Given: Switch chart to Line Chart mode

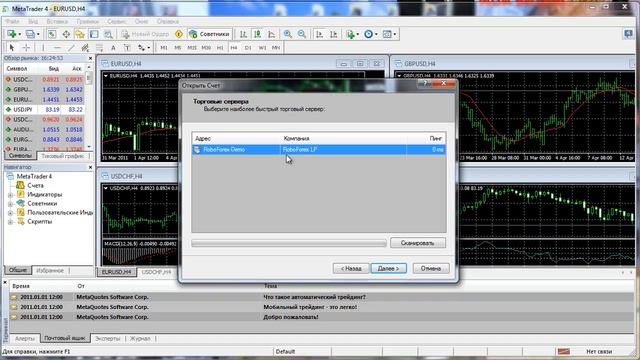Looking at the screenshot, I should click(x=271, y=34).
